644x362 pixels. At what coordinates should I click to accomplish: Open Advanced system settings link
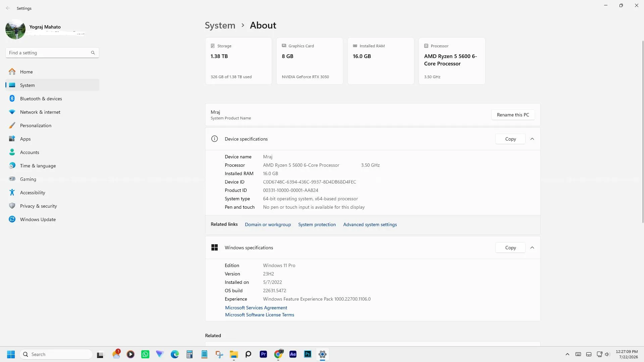point(370,224)
